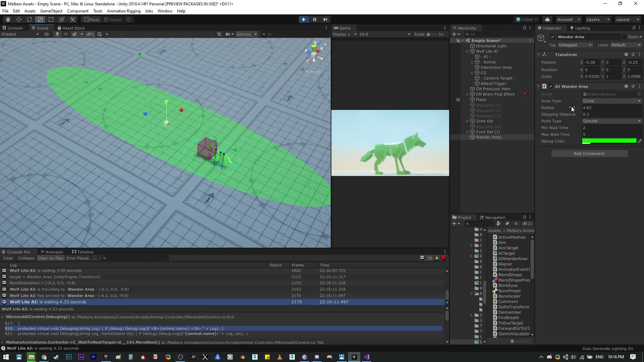Expand the Zone Eat hierarchy item
The image size is (644, 362).
pyautogui.click(x=467, y=121)
